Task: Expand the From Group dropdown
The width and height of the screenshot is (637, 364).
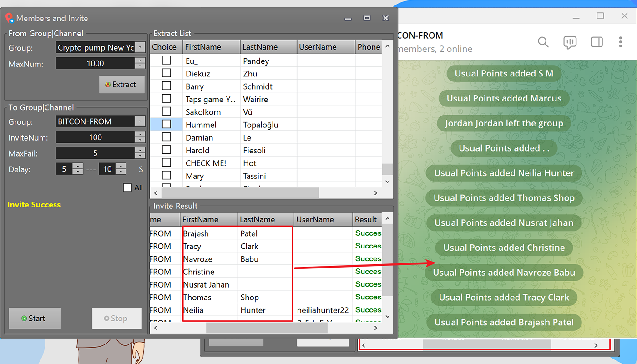Action: coord(140,47)
